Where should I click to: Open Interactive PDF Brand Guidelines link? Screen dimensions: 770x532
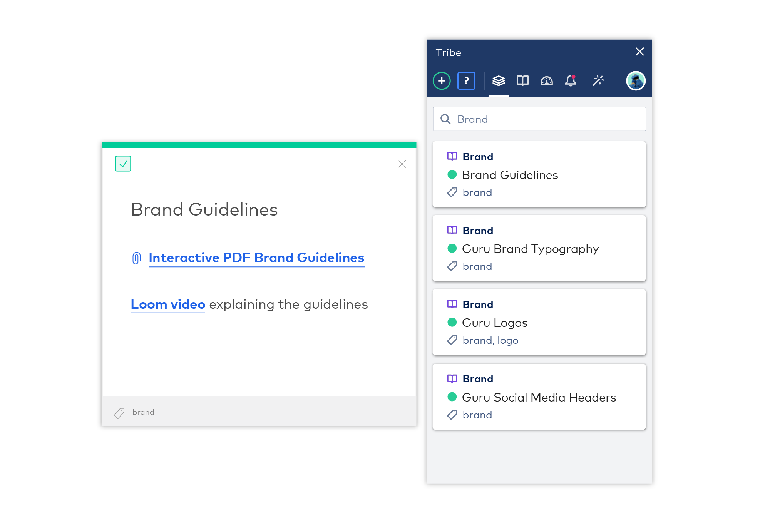(x=257, y=258)
